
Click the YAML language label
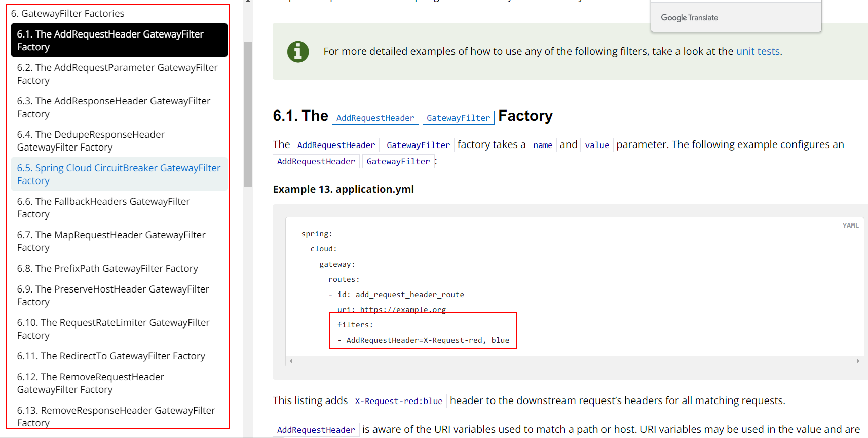click(851, 225)
